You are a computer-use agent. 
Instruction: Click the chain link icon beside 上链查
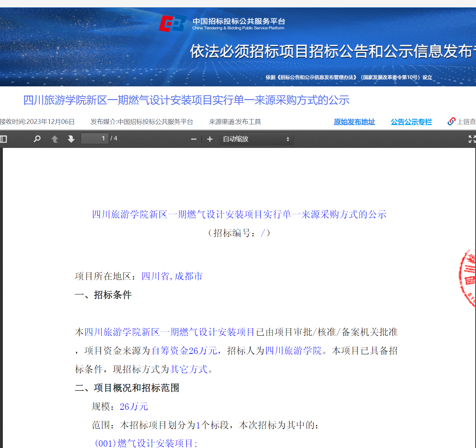tap(451, 121)
